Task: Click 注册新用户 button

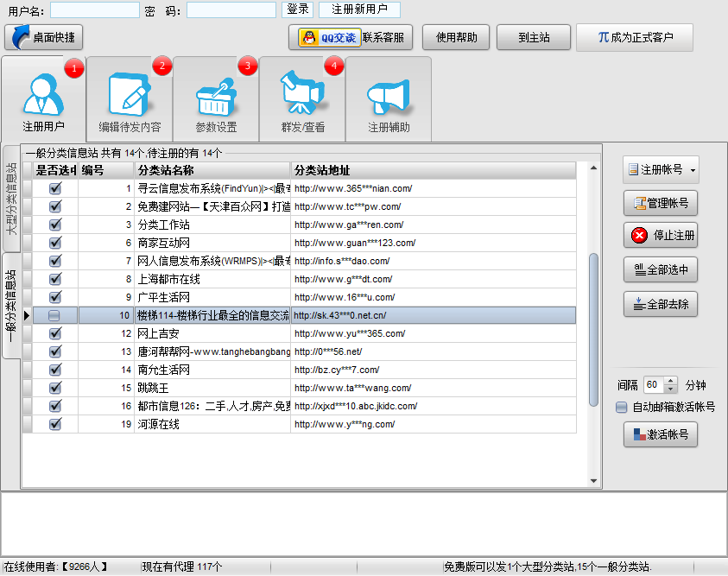Action: point(359,9)
